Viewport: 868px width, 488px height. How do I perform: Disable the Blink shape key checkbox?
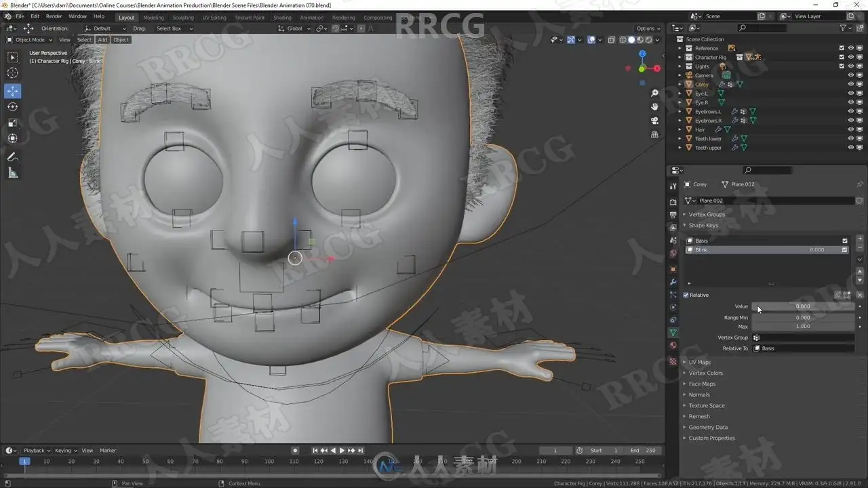coord(844,250)
